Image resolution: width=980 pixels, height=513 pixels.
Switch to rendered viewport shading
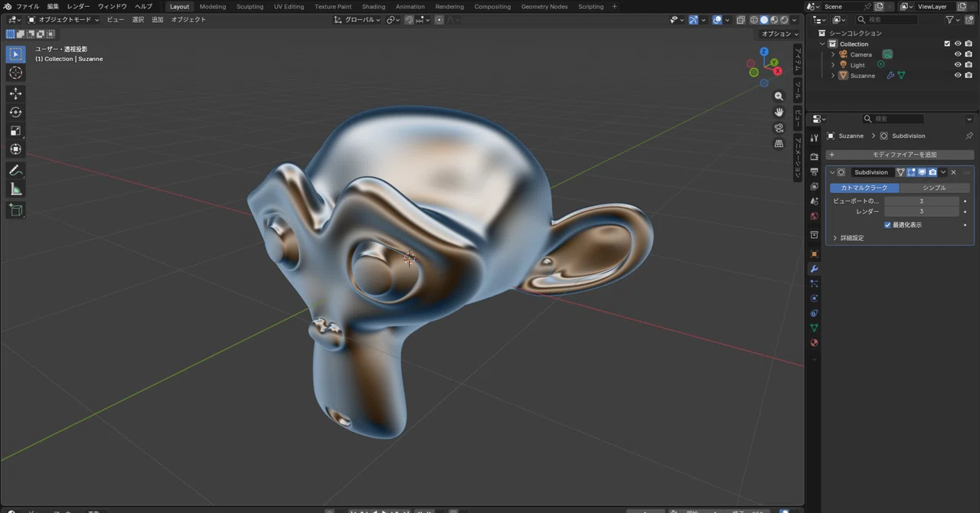tap(783, 19)
